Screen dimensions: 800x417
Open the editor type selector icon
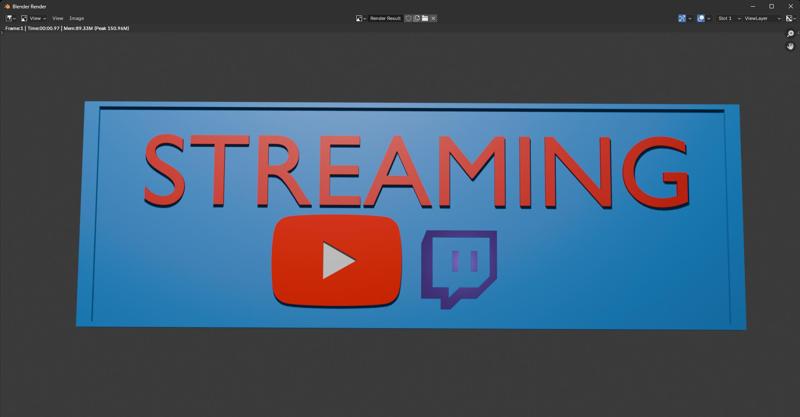9,18
